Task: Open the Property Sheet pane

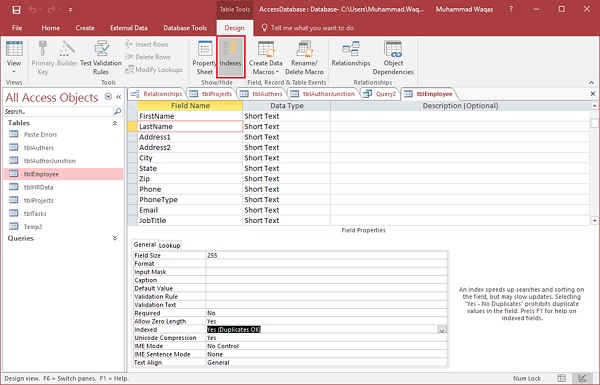Action: tap(204, 57)
